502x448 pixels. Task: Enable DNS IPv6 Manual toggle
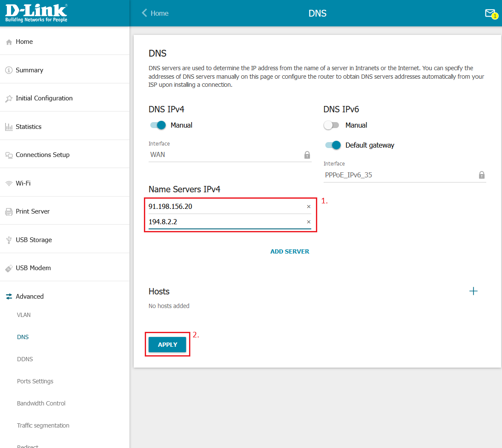(331, 125)
